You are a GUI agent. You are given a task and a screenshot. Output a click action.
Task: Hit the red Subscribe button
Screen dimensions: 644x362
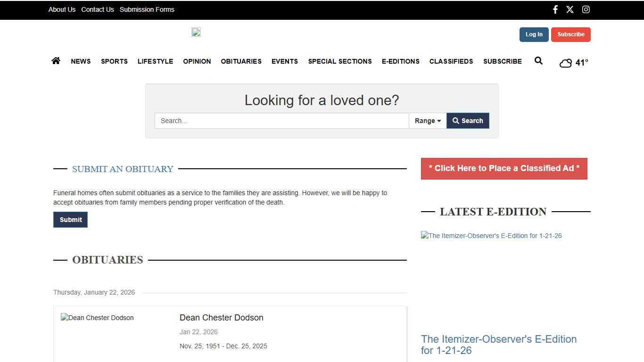(570, 34)
